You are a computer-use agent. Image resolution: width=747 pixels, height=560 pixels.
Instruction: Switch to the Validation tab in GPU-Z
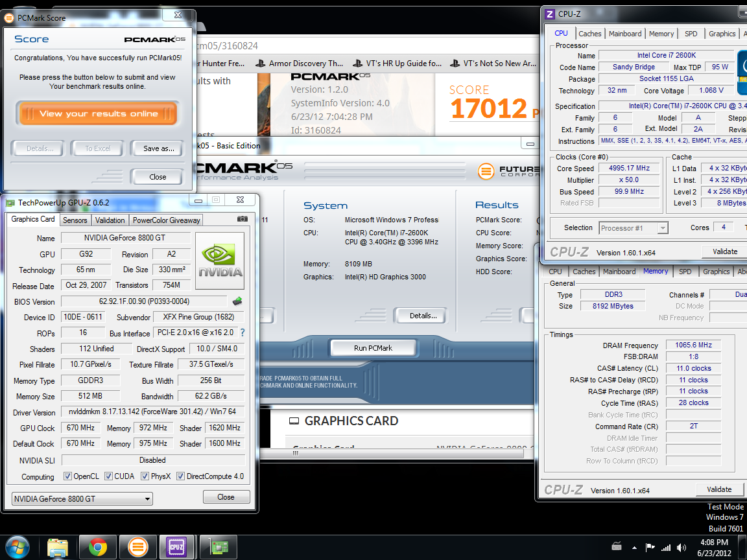[110, 220]
